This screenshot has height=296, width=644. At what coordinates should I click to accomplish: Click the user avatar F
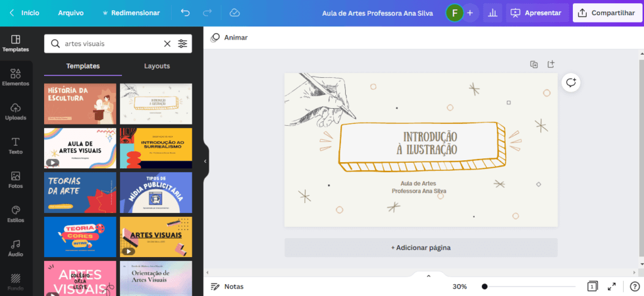pyautogui.click(x=454, y=13)
